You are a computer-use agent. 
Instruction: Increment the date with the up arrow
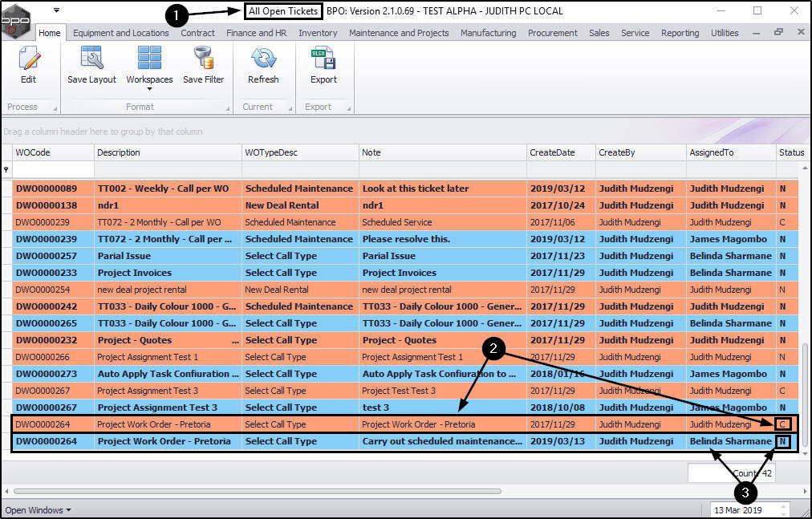(784, 506)
